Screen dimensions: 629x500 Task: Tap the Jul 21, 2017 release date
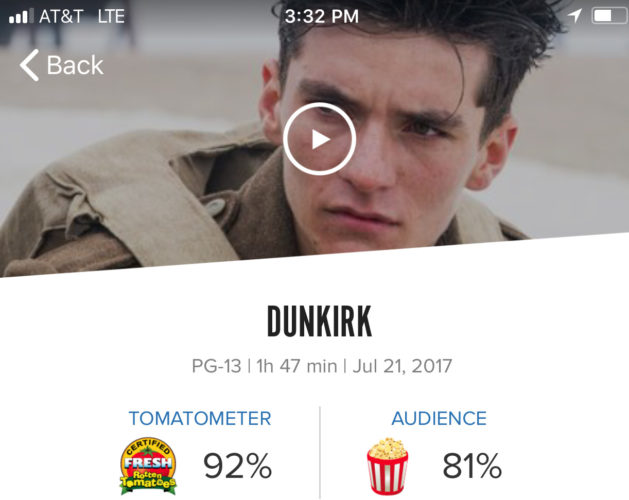[x=402, y=366]
